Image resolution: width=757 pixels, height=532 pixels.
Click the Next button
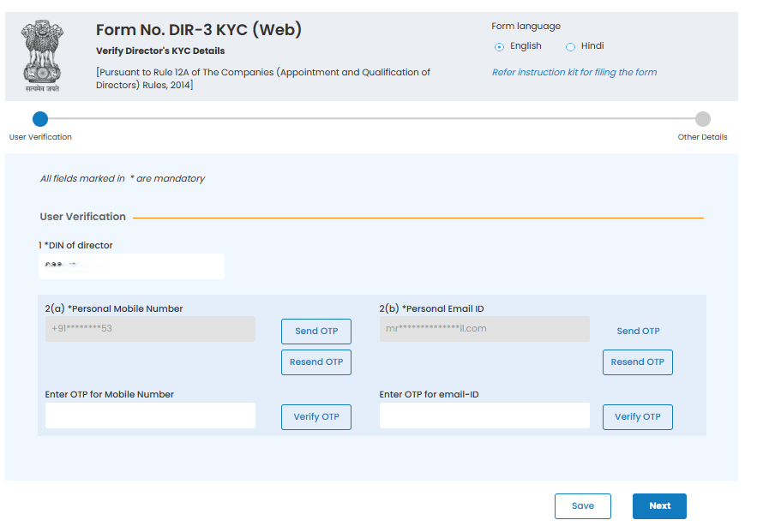[x=659, y=506]
